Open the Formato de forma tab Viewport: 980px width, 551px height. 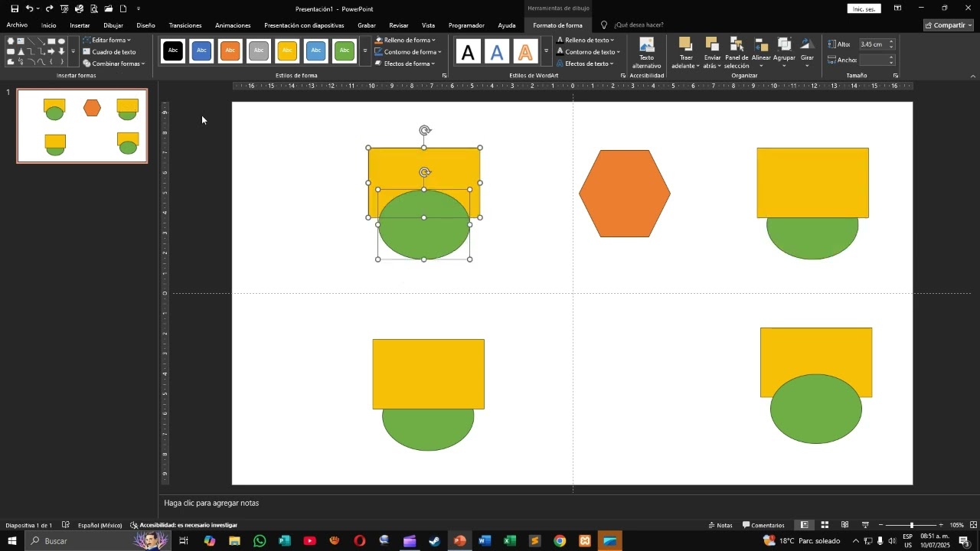(x=557, y=25)
